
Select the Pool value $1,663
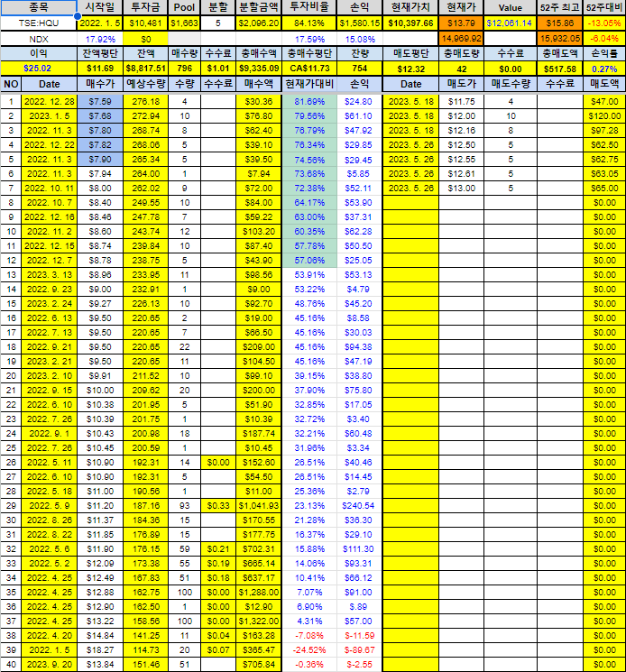(x=184, y=23)
